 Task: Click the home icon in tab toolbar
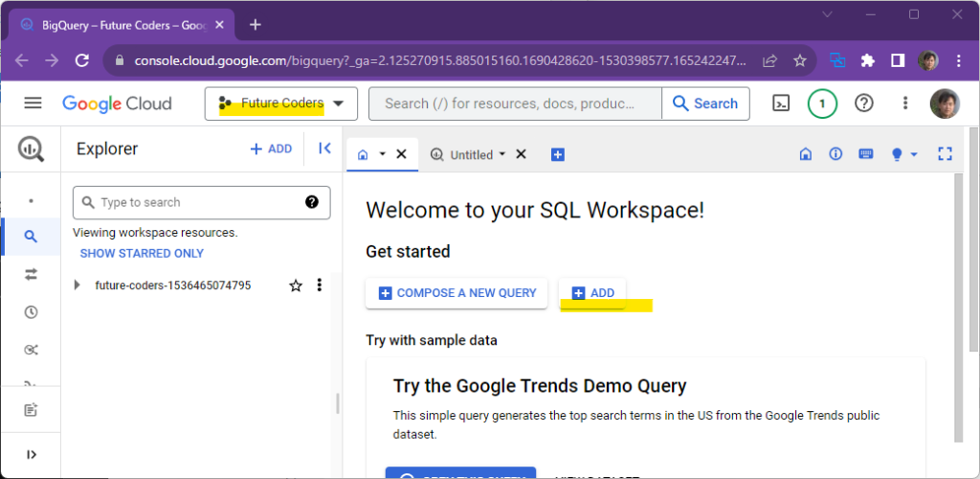click(x=806, y=154)
